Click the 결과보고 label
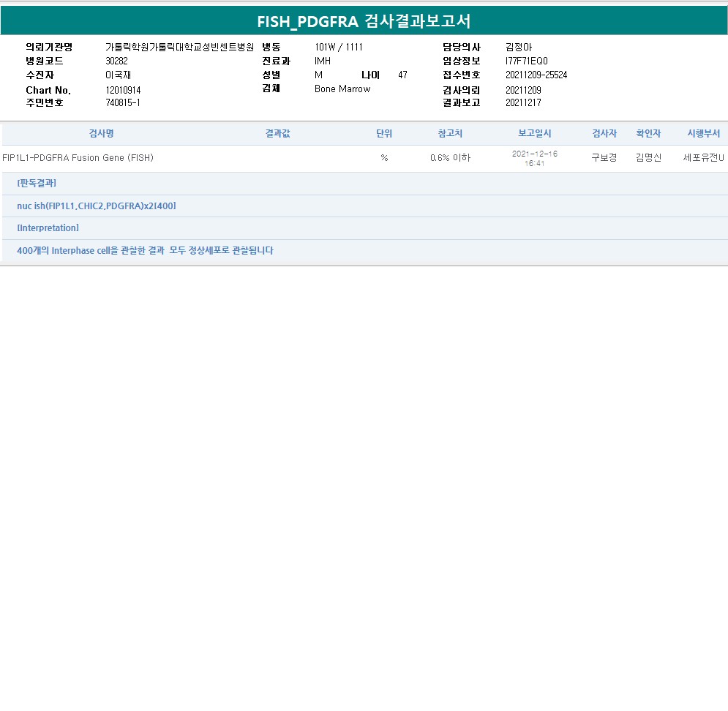 (x=462, y=102)
